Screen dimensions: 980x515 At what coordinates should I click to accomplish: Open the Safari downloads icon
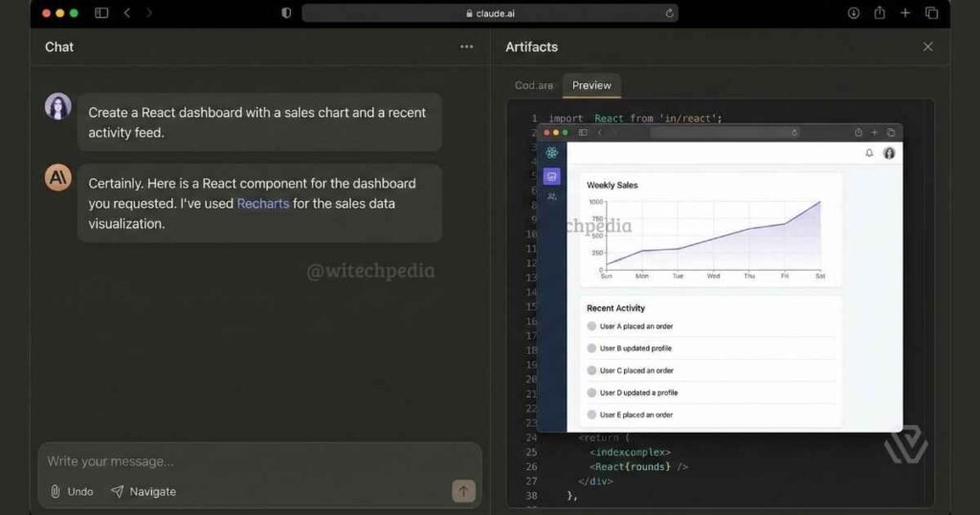click(x=853, y=13)
